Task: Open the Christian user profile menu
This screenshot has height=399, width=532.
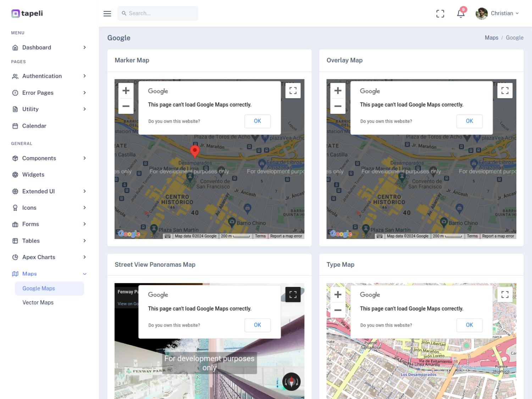Action: tap(497, 13)
